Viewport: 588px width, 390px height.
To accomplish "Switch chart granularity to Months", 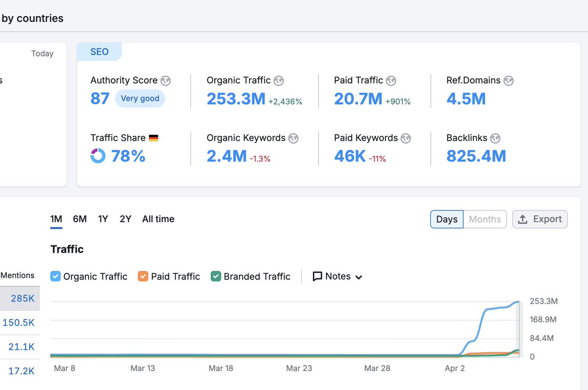I will click(485, 219).
